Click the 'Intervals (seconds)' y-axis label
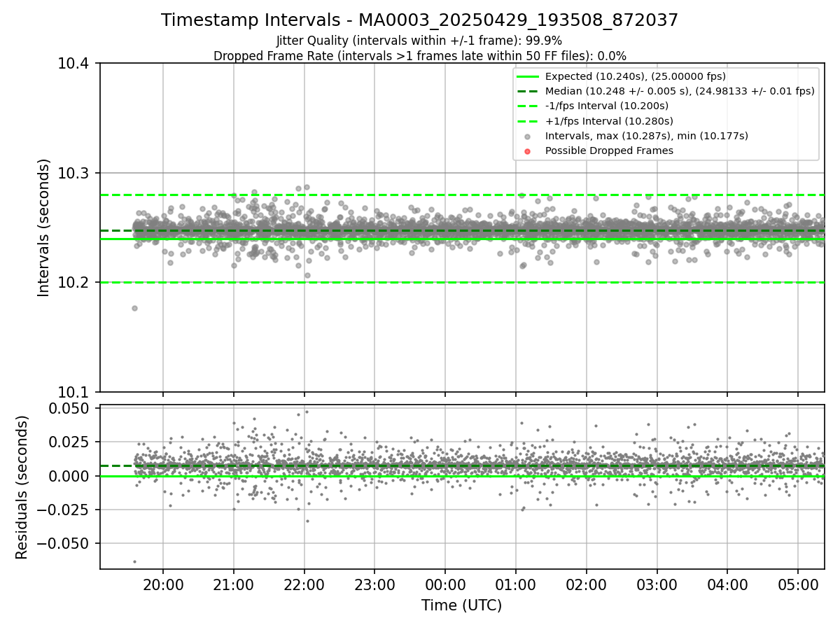 point(44,227)
